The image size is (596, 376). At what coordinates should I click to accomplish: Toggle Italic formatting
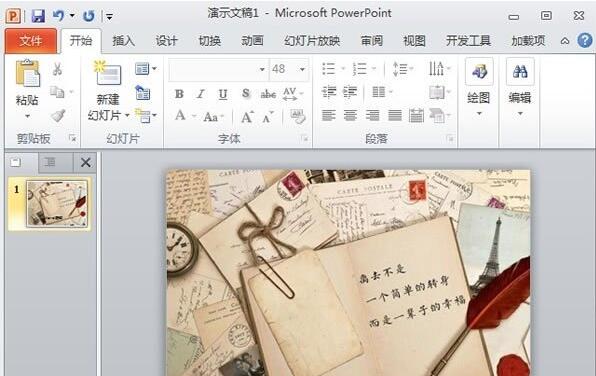point(201,94)
